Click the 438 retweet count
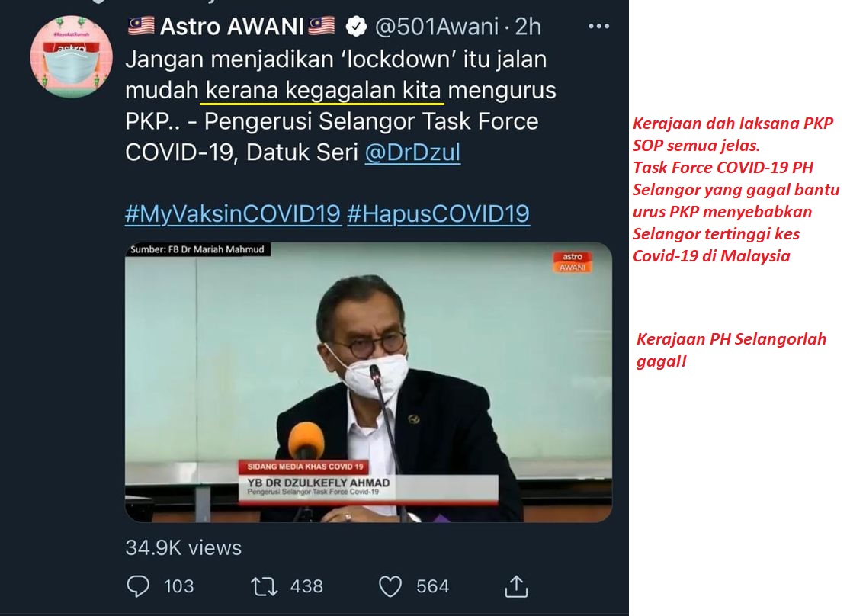Image resolution: width=850 pixels, height=616 pixels. pyautogui.click(x=306, y=586)
